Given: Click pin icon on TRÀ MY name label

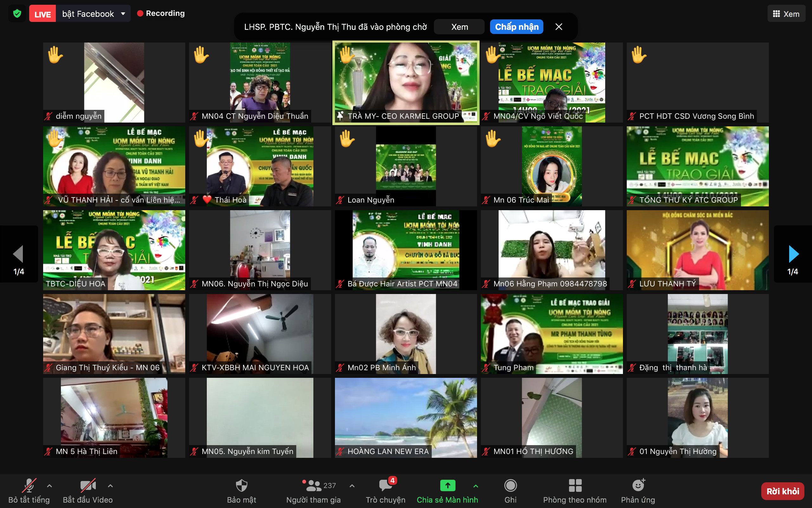Looking at the screenshot, I should coord(340,116).
